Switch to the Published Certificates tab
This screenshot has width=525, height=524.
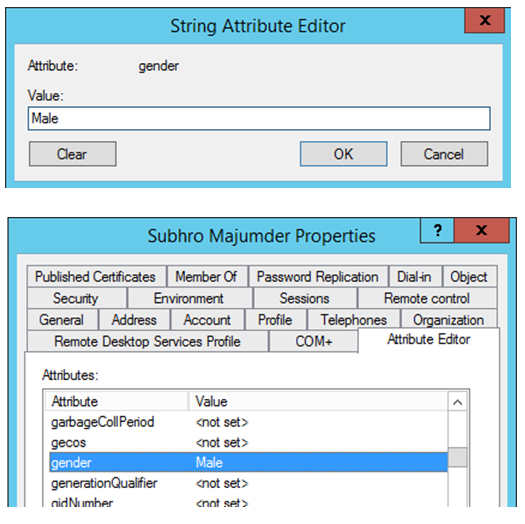tap(96, 277)
